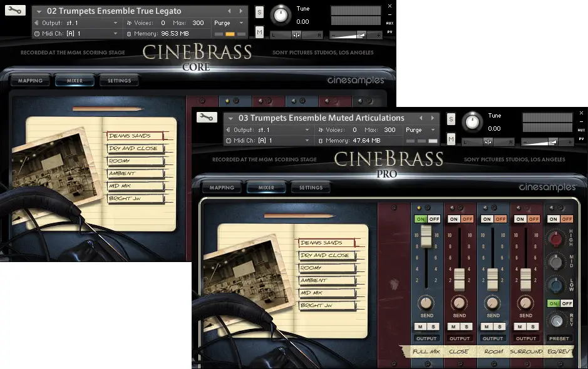588x369 pixels.
Task: Load previous instrument in Core window
Action: point(229,11)
